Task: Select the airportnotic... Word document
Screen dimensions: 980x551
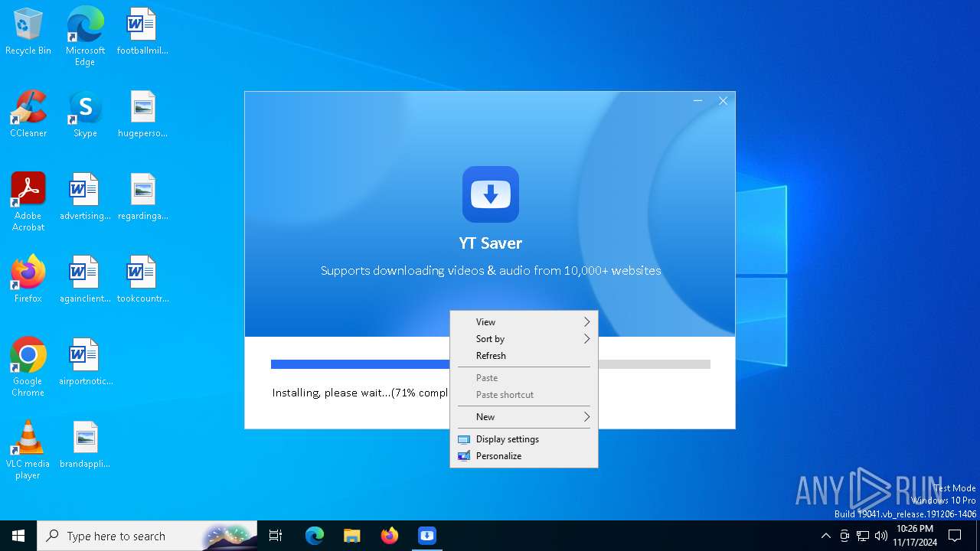Action: point(85,363)
